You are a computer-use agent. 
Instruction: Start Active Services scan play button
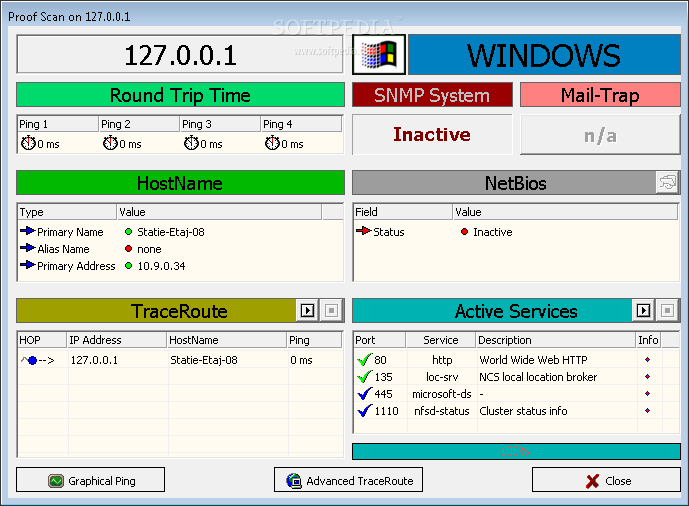click(643, 311)
